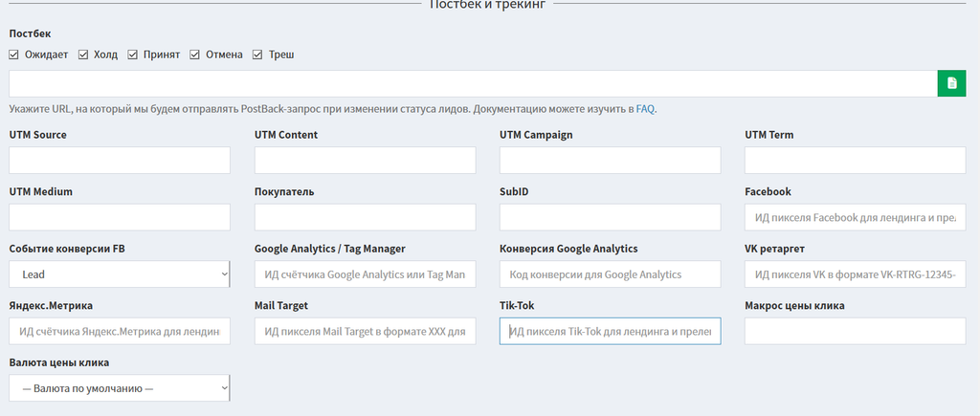This screenshot has height=416, width=980.
Task: Click the Макрос цены клика field
Action: pos(855,331)
